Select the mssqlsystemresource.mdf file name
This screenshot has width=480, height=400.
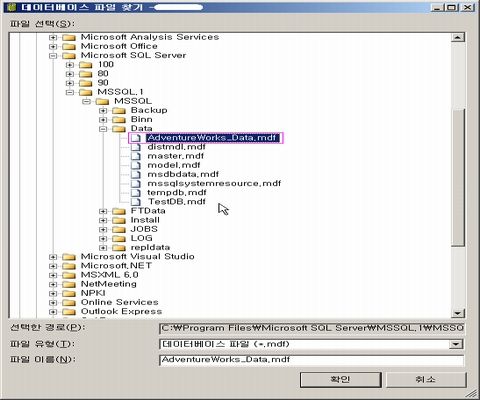(214, 183)
